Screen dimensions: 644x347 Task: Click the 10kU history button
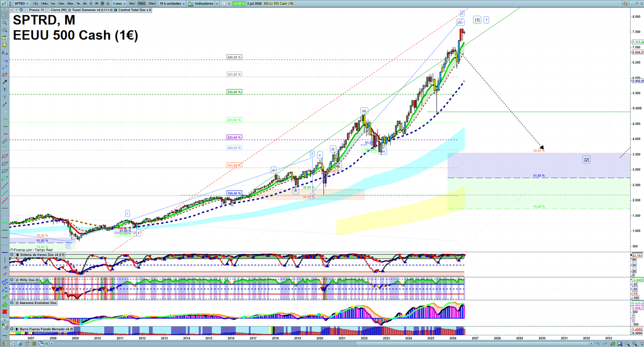tap(141, 4)
